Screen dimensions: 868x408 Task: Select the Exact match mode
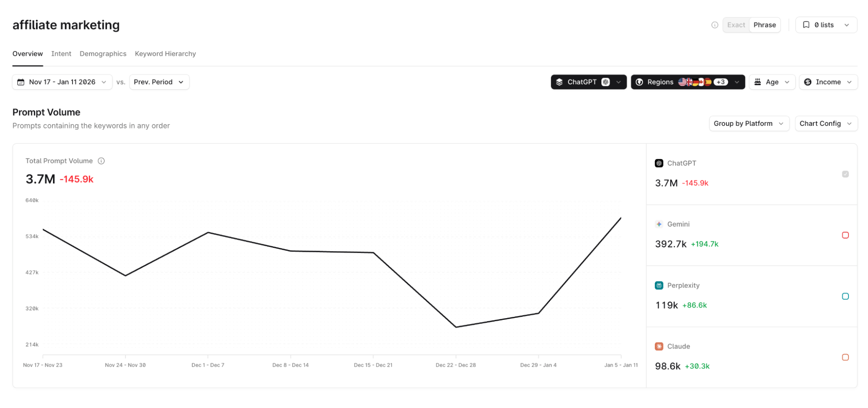736,25
